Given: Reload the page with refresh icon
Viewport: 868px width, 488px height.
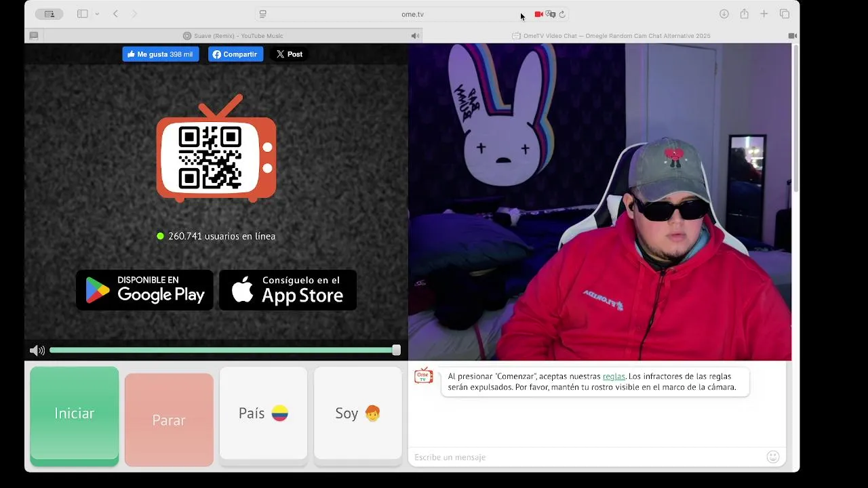Looking at the screenshot, I should point(562,14).
